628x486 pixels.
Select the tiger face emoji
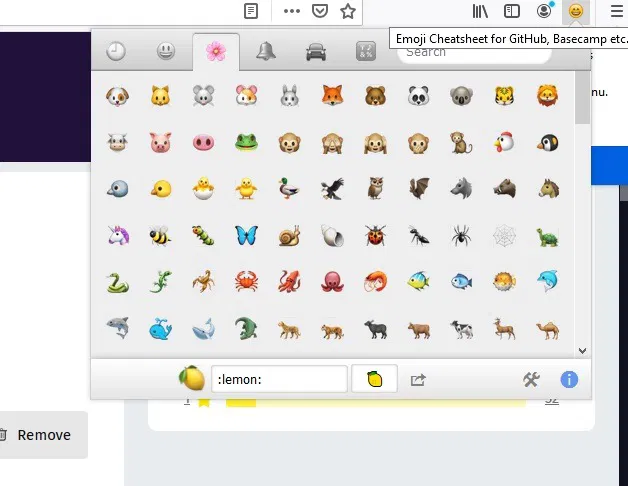(x=505, y=96)
